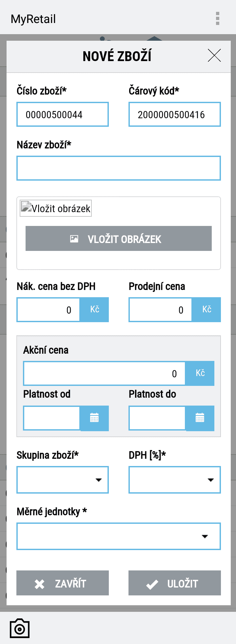Expand the Skupina zboží dropdown
The height and width of the screenshot is (644, 236).
point(63,480)
